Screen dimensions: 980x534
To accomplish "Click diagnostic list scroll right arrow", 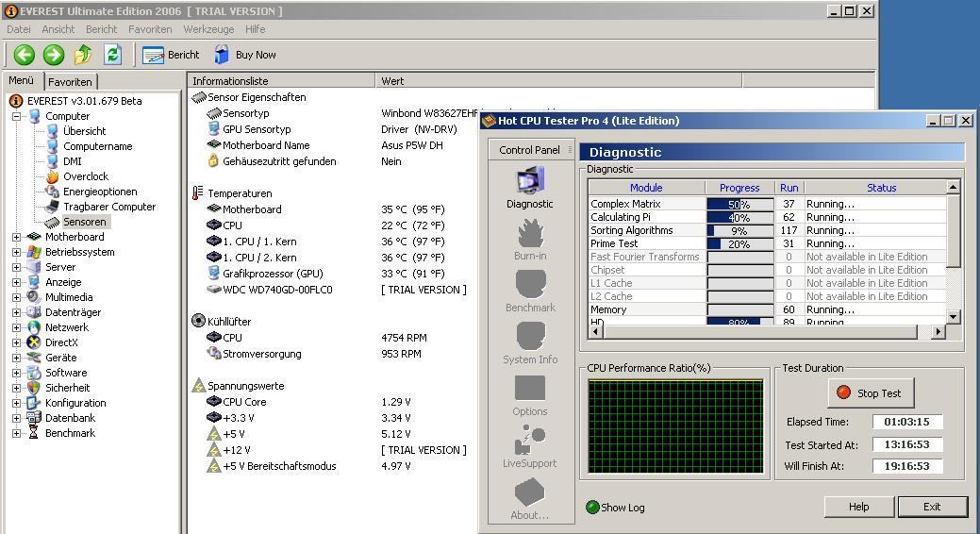I will [x=938, y=332].
